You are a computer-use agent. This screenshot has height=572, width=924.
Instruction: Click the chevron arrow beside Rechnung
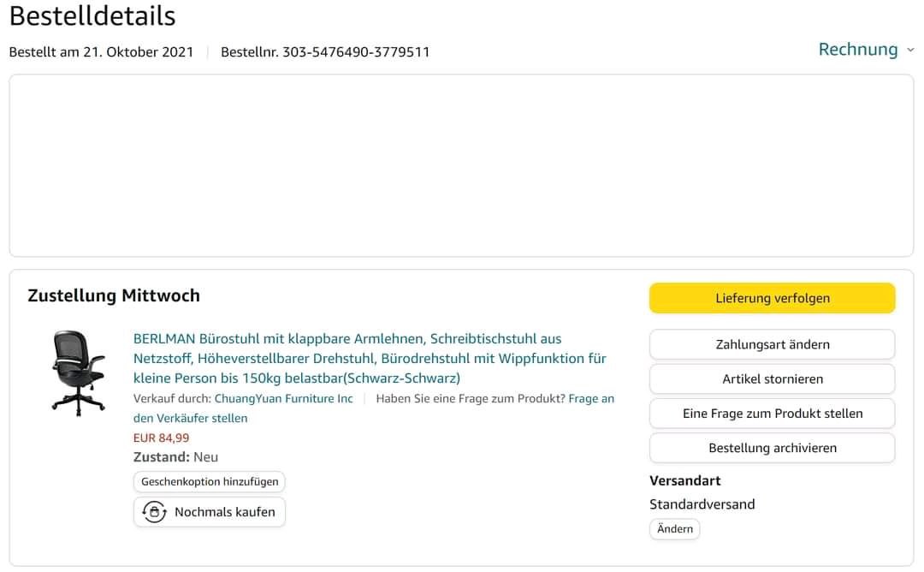pyautogui.click(x=910, y=51)
